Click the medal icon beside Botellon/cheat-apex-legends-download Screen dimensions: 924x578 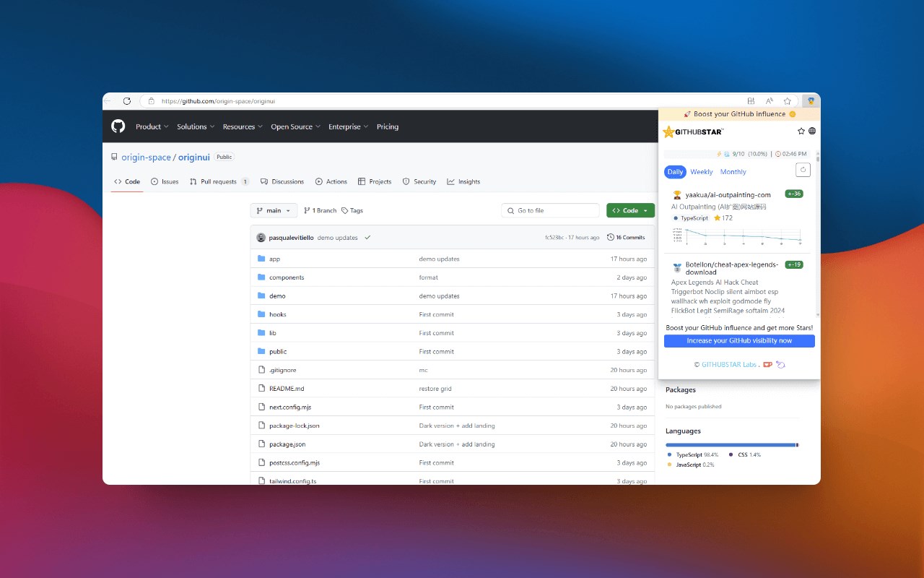(677, 268)
